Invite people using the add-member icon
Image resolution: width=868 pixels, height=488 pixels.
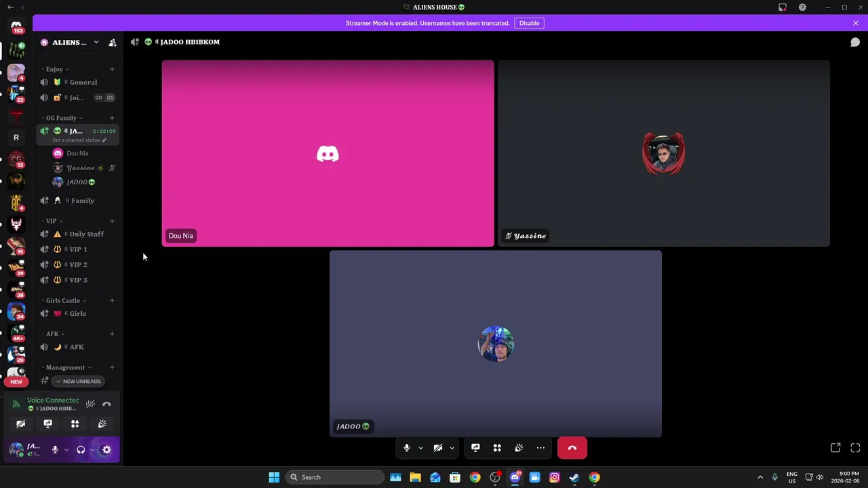pos(113,42)
